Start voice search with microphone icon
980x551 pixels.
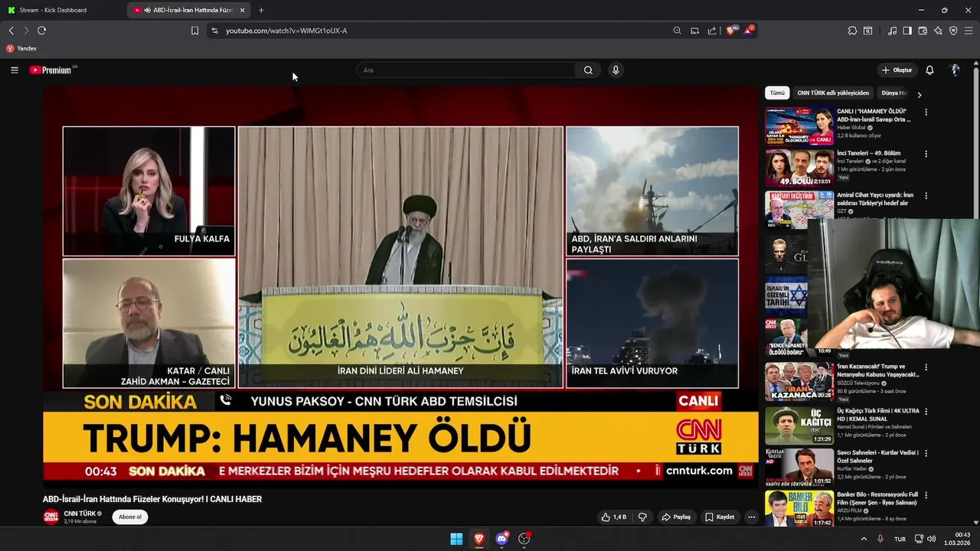point(615,70)
